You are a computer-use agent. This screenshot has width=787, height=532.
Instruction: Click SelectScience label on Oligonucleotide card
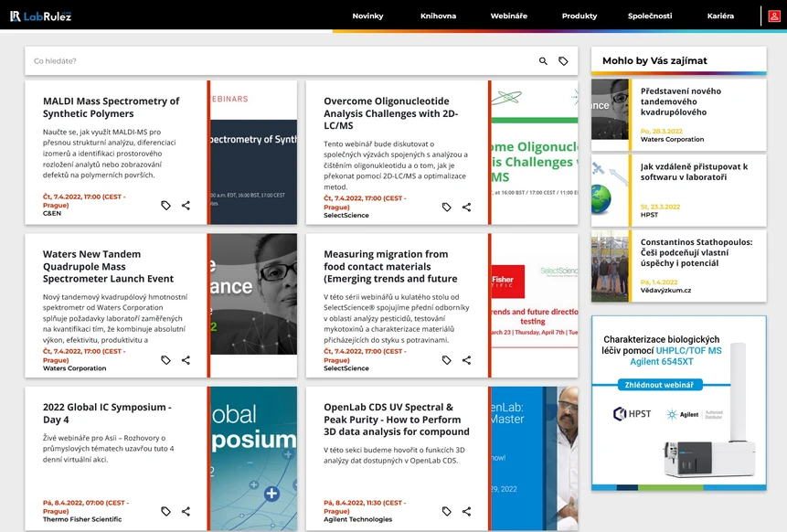346,216
